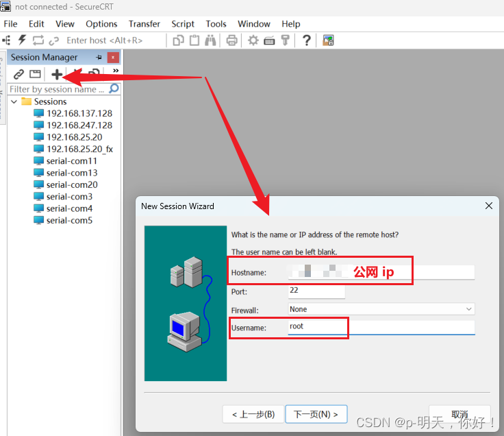This screenshot has width=504, height=436.
Task: Close the New Session Wizard dialog
Action: click(488, 206)
